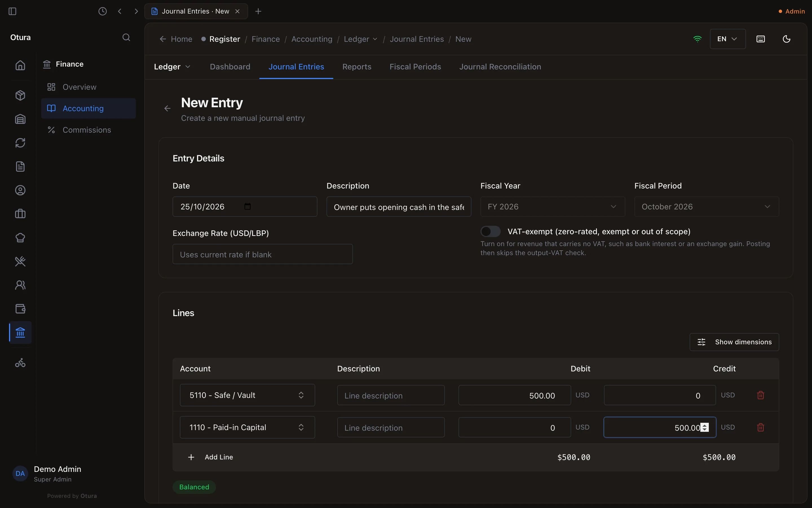The height and width of the screenshot is (508, 812).
Task: Switch theme with the moon icon
Action: [x=787, y=39]
